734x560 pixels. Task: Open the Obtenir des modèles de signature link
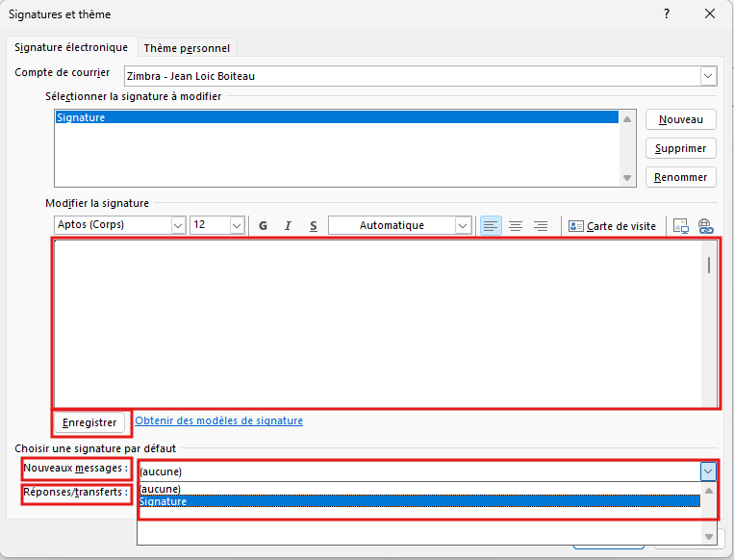click(218, 420)
